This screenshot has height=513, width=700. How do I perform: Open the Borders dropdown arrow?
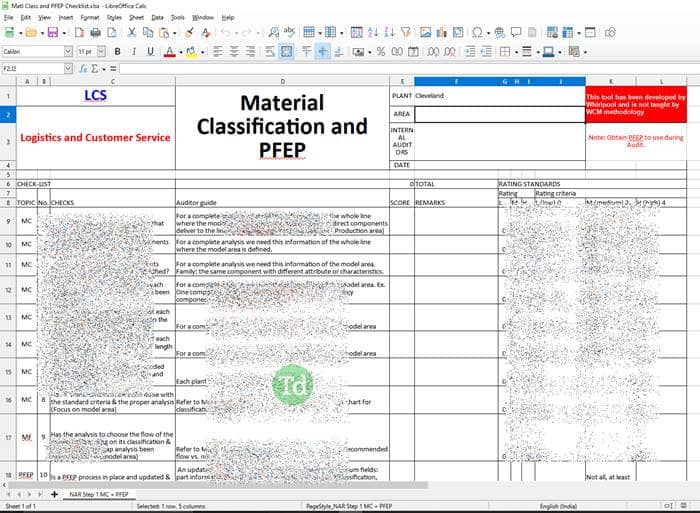(x=517, y=52)
